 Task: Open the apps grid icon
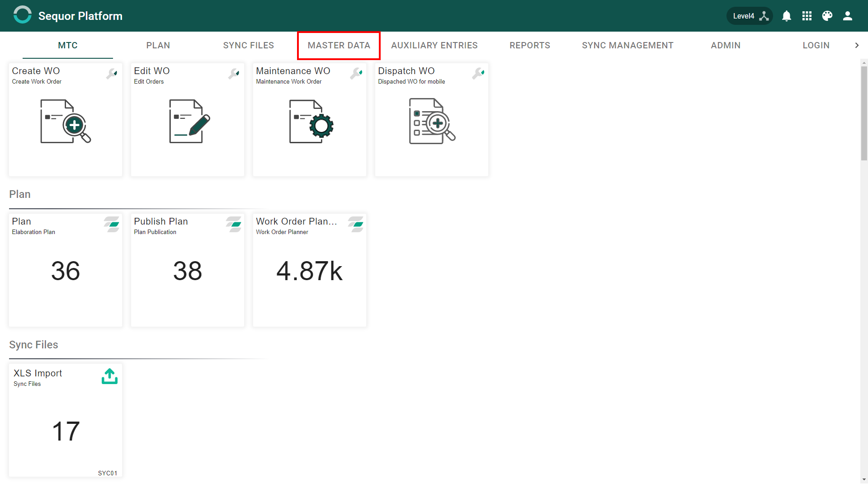tap(807, 16)
